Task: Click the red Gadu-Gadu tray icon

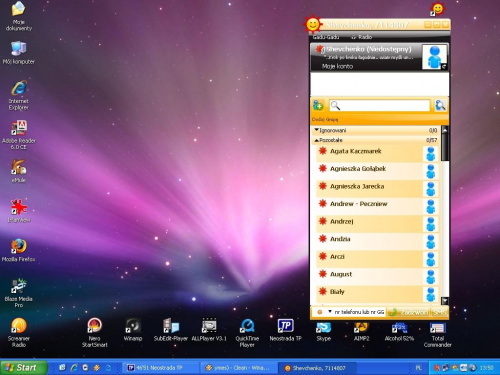Action: coord(437,368)
